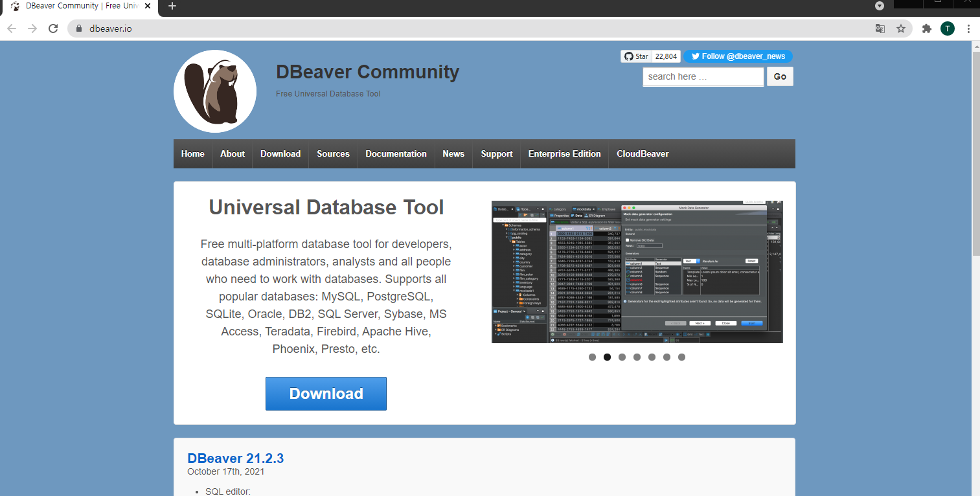
Task: Select the fourth carousel dot
Action: [637, 357]
